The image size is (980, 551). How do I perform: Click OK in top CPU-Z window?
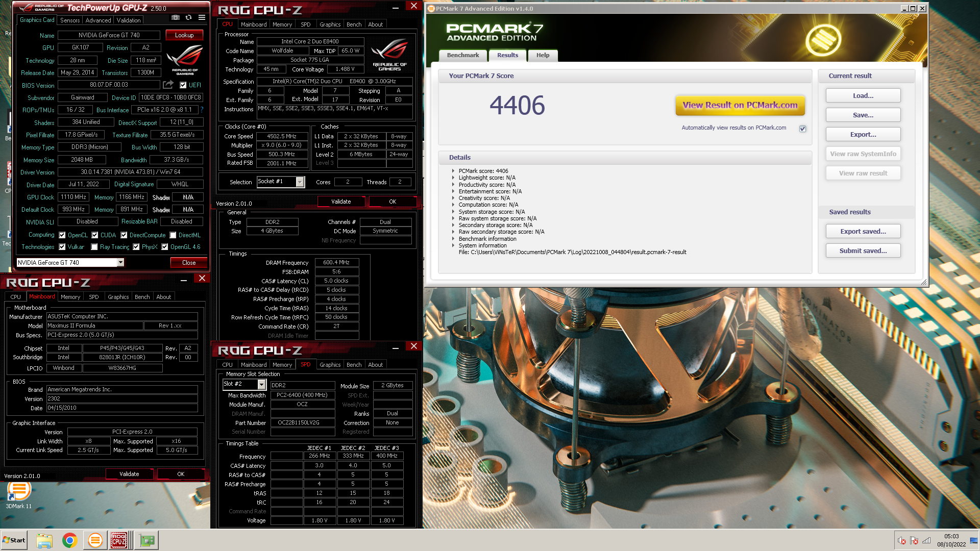pos(393,202)
